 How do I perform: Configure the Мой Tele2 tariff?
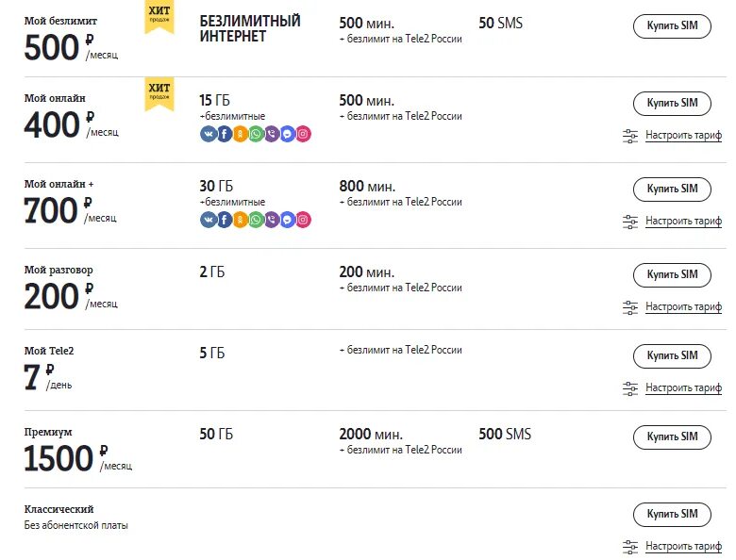(683, 388)
